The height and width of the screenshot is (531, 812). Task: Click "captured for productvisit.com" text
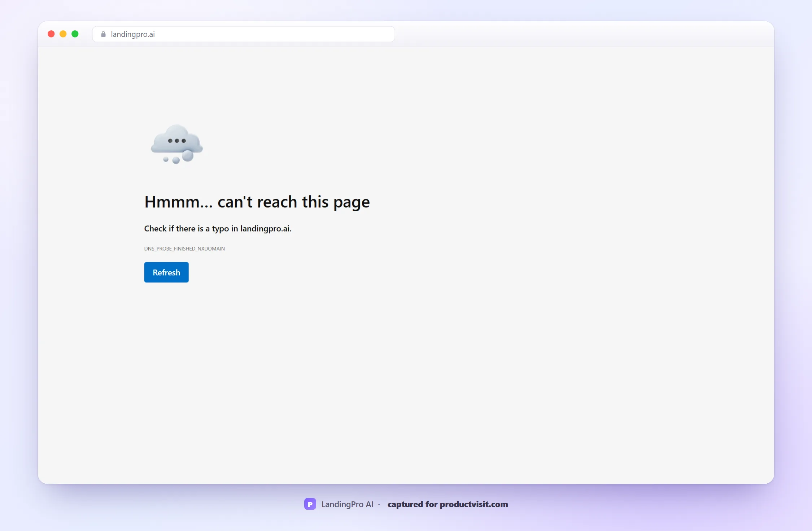pos(448,504)
